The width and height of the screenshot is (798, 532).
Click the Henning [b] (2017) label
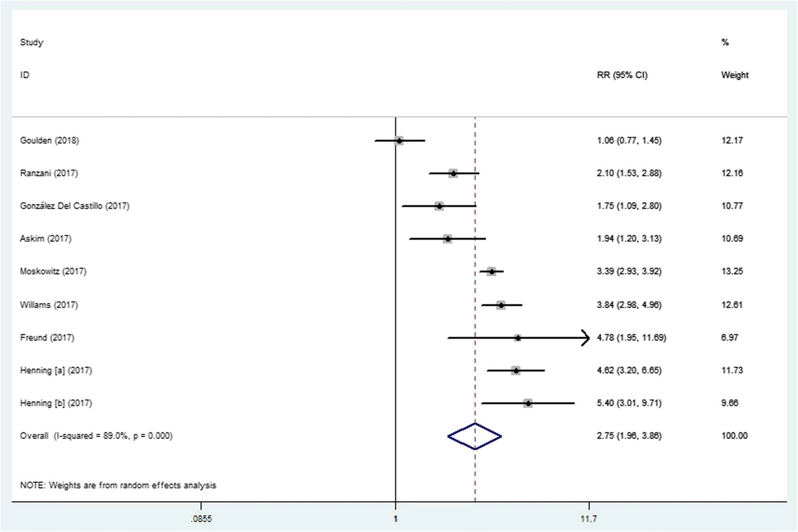[x=56, y=404]
